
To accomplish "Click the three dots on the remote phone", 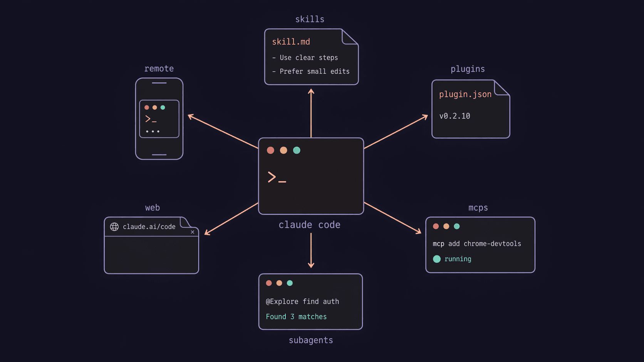I will click(153, 132).
